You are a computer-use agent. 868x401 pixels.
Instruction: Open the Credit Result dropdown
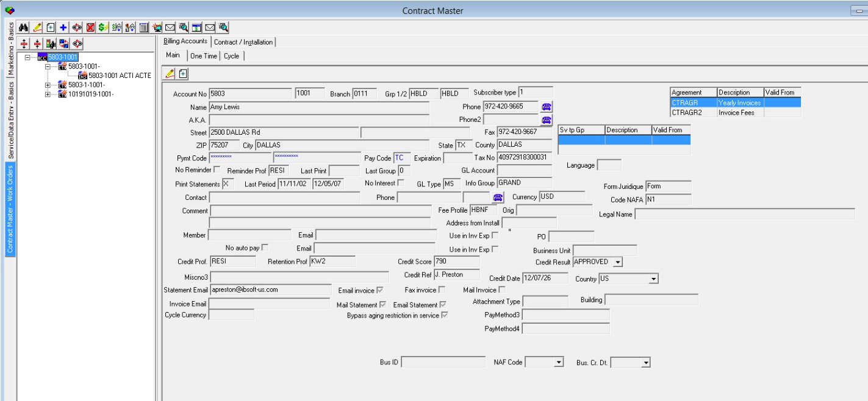[618, 261]
